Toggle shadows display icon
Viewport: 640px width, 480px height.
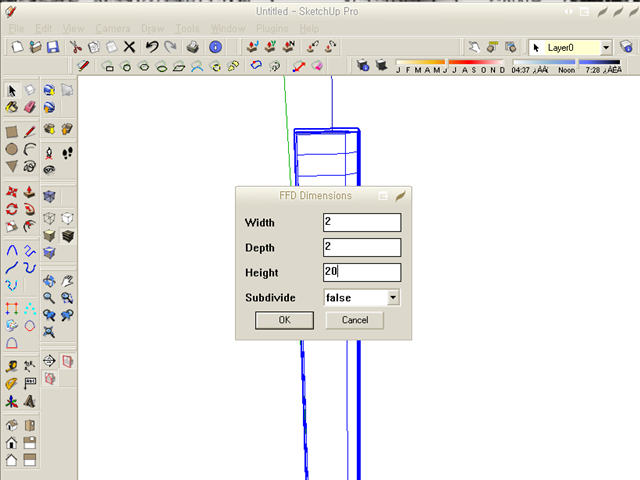pyautogui.click(x=381, y=65)
